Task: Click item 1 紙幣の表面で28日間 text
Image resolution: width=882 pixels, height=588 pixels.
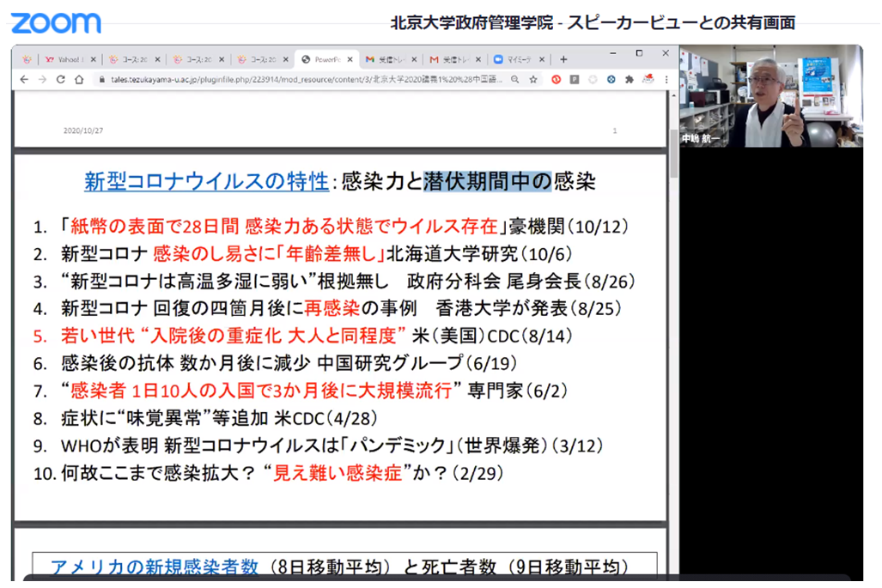Action: (x=283, y=226)
